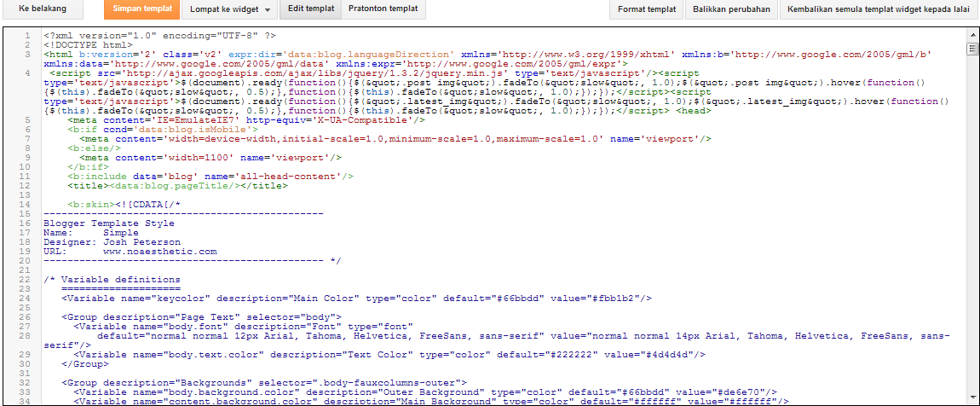
Task: Click the Ke belakang button
Action: click(x=43, y=9)
